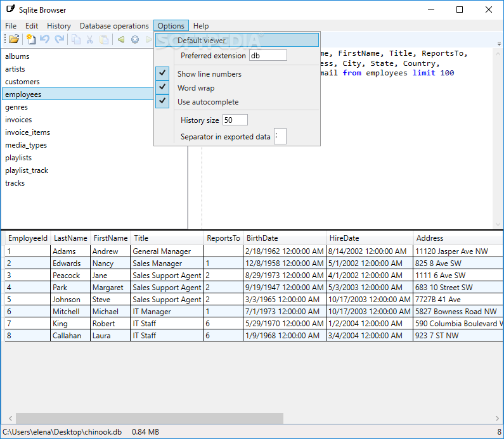Click the Separator in exported data field

(x=280, y=136)
